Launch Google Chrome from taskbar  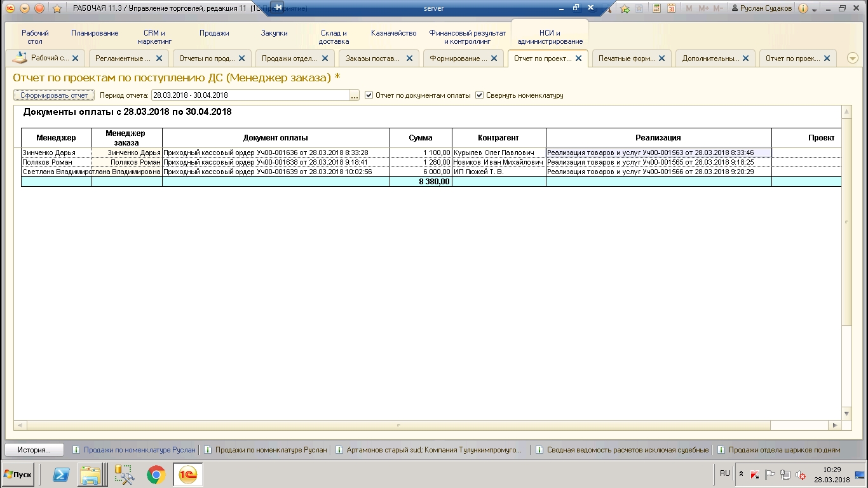(156, 475)
